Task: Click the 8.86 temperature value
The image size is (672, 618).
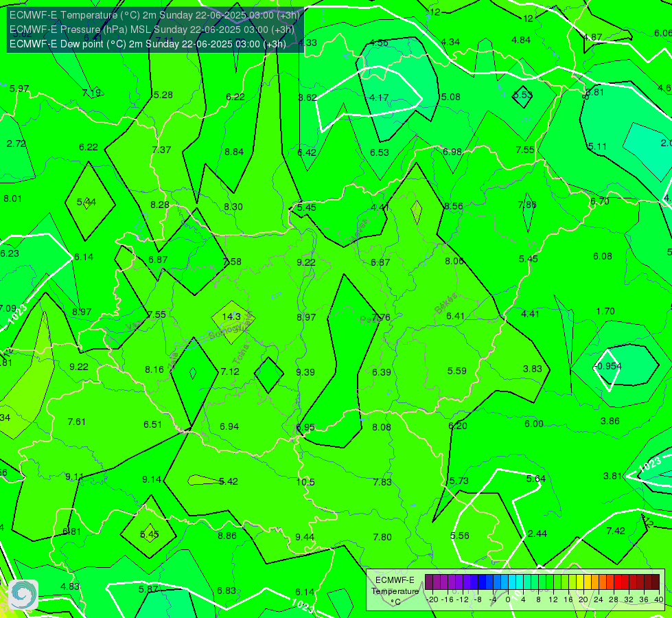Action: (227, 535)
